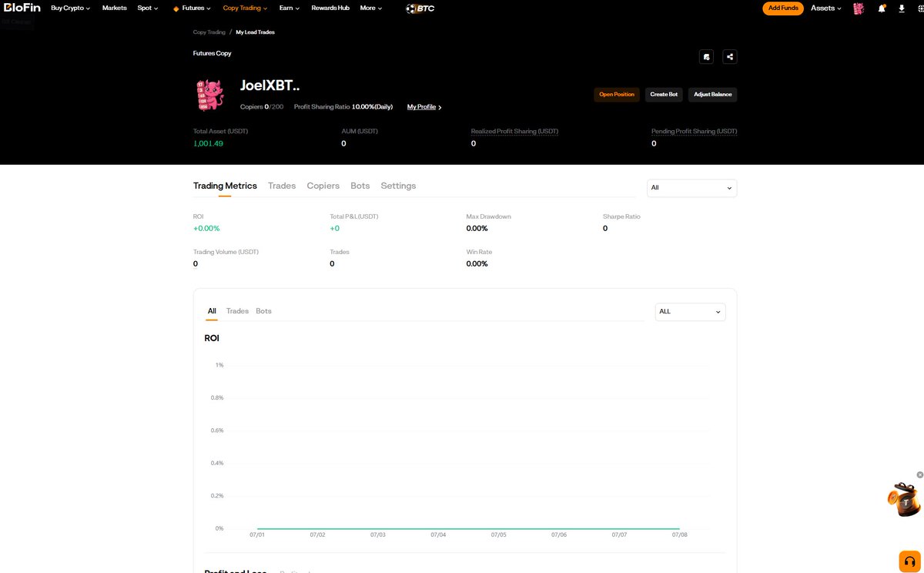Click My Lead Trades breadcrumb

point(255,32)
